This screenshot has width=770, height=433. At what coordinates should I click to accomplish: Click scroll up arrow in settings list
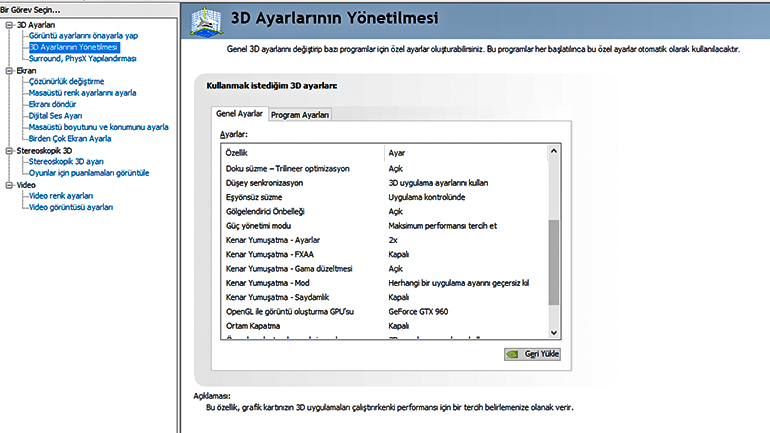[554, 151]
